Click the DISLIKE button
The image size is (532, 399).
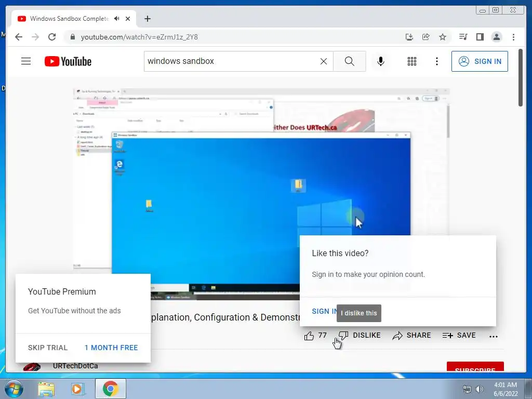(360, 336)
